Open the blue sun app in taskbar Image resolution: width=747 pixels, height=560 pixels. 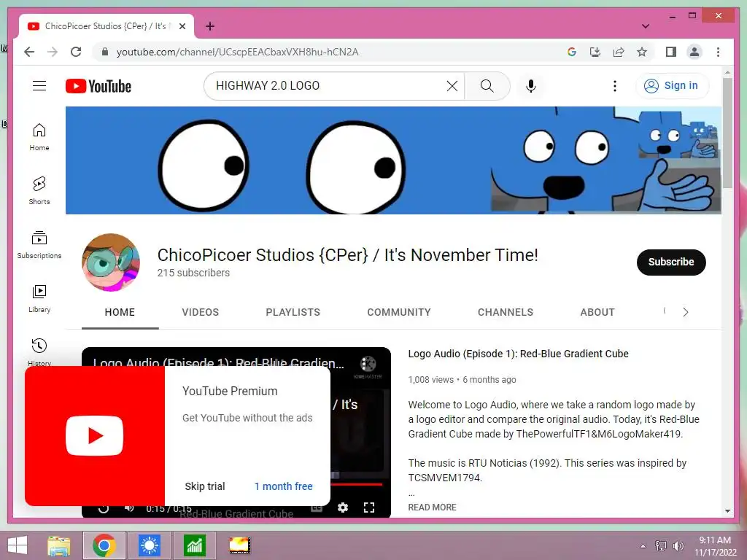tap(149, 545)
